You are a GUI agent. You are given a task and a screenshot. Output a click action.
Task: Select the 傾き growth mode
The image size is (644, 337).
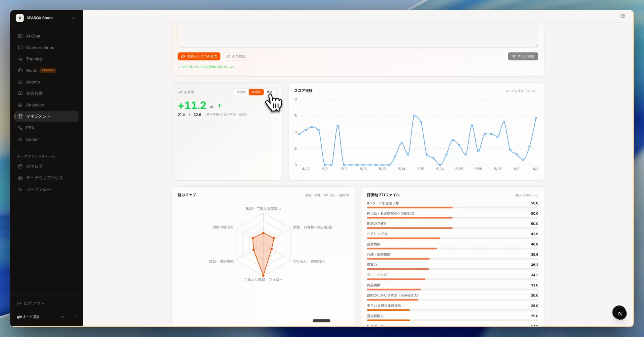[x=269, y=92]
